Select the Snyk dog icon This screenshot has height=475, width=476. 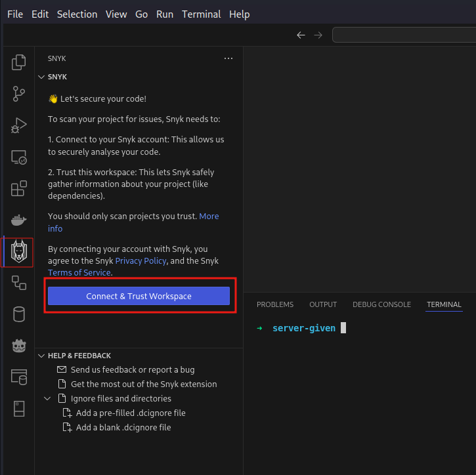[19, 251]
